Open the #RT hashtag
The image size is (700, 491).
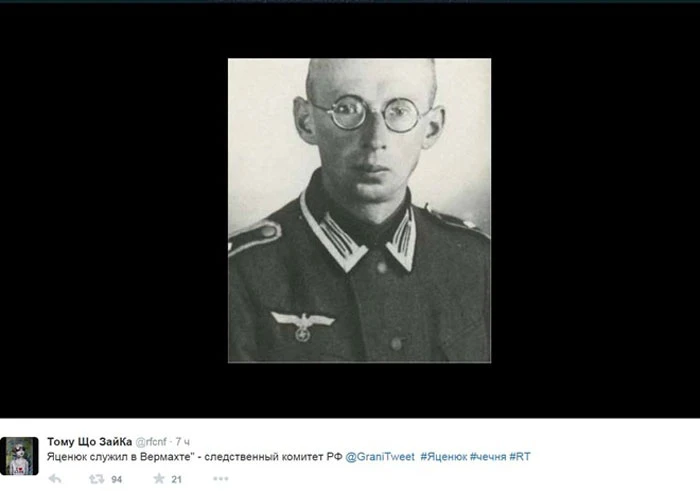520,457
